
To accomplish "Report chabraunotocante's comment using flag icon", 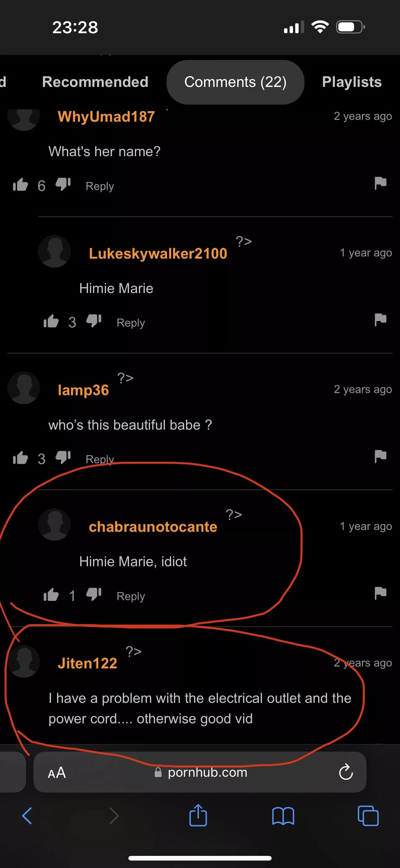I will [380, 593].
